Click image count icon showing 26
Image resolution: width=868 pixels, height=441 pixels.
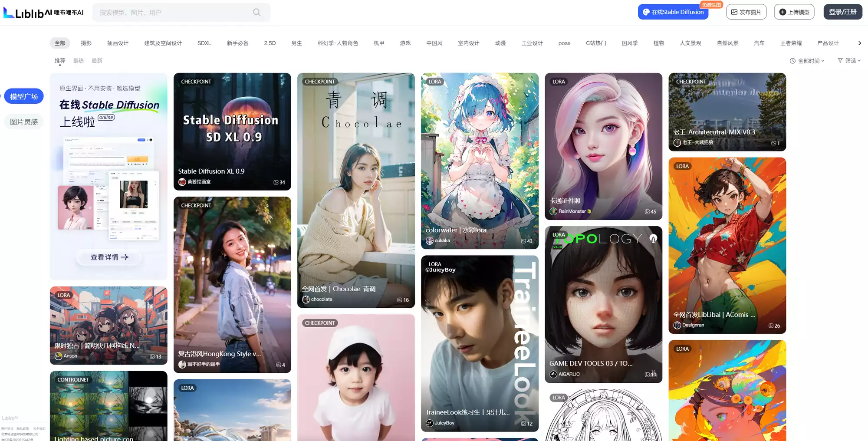[x=771, y=326]
